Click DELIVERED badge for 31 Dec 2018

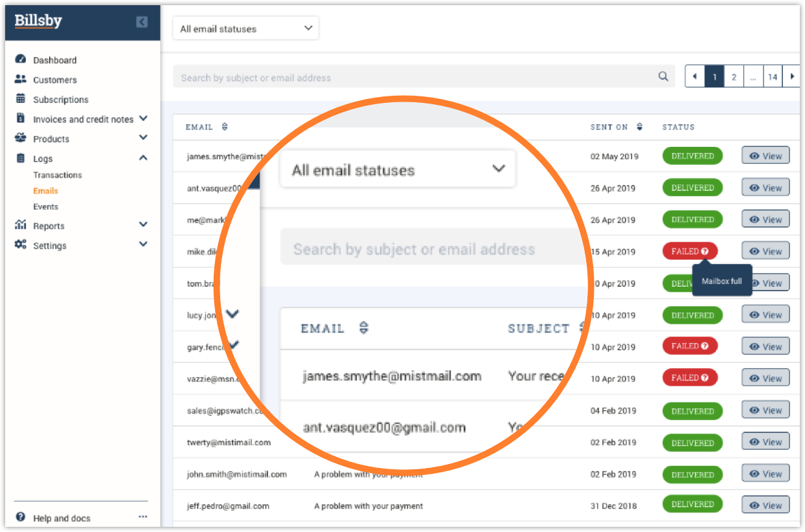pyautogui.click(x=692, y=504)
